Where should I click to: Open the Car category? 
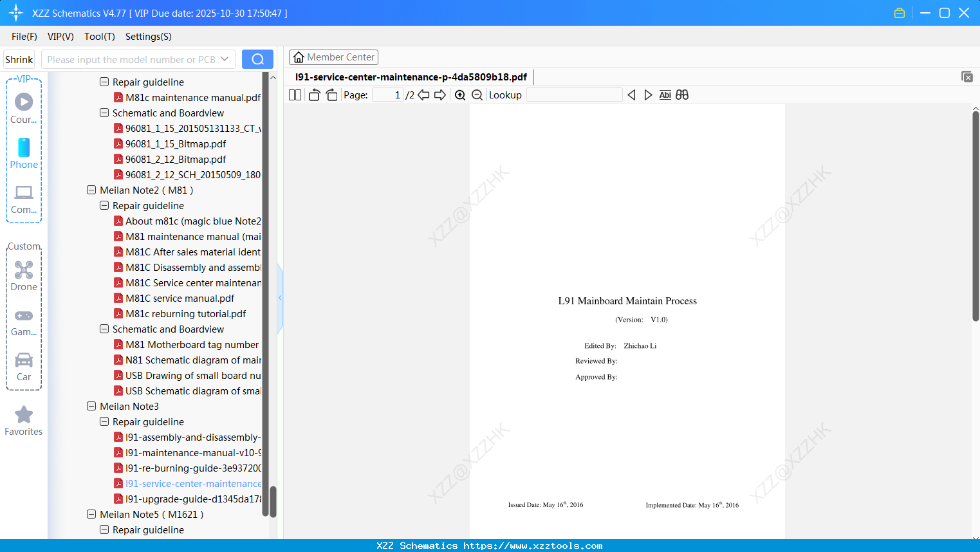click(24, 367)
